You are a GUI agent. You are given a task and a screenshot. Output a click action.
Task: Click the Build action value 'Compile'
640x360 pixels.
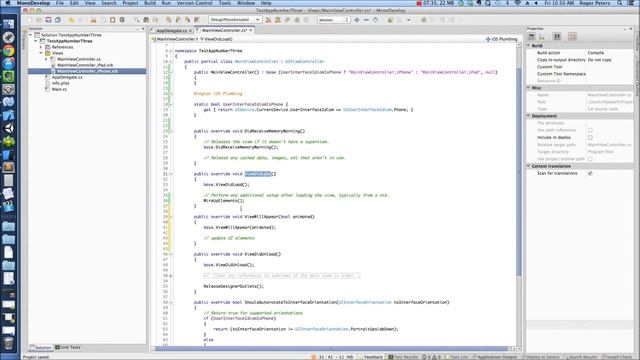pyautogui.click(x=596, y=53)
